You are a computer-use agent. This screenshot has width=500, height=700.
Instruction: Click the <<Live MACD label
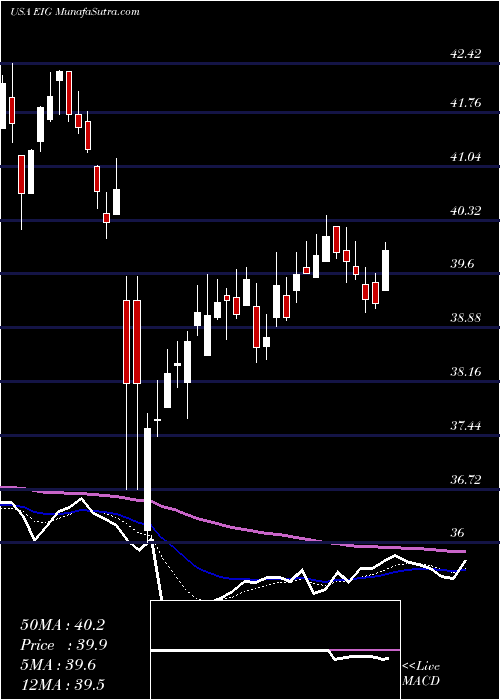tap(421, 674)
